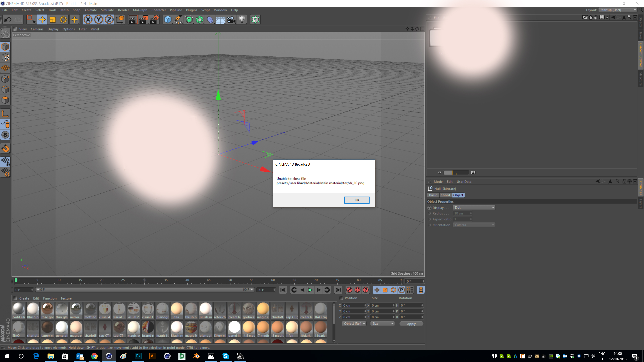
Task: Expand the Object (Rel) coordinate dropdown
Action: pyautogui.click(x=354, y=323)
